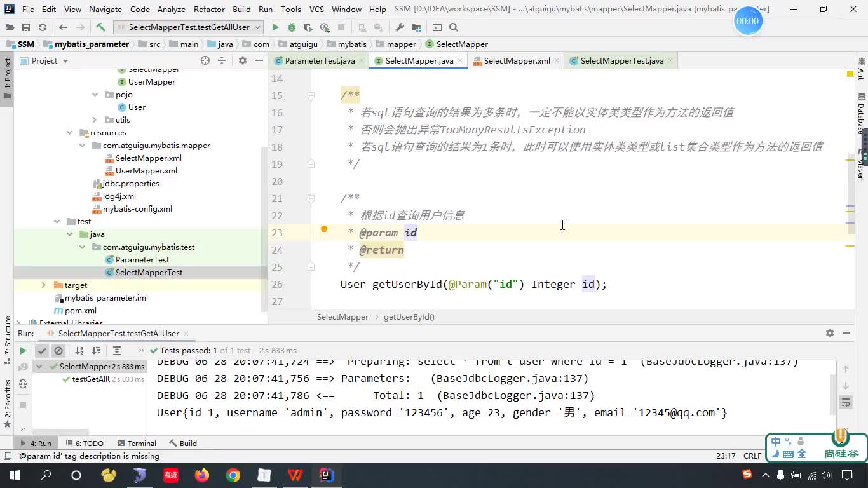
Task: Open the Project panel gear options
Action: point(242,60)
